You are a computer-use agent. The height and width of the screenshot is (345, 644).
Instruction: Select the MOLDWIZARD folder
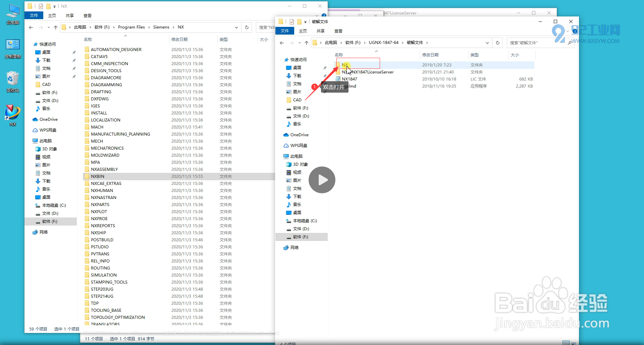click(x=105, y=155)
